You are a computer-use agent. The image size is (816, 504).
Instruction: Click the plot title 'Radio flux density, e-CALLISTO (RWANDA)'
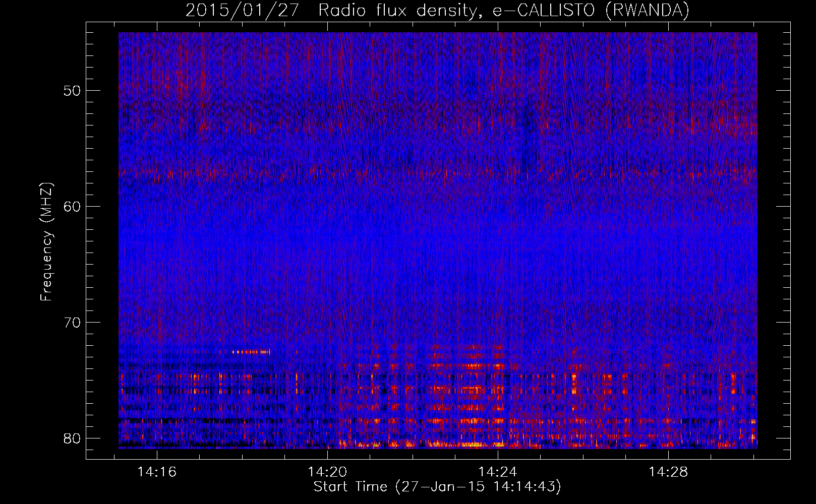point(503,11)
